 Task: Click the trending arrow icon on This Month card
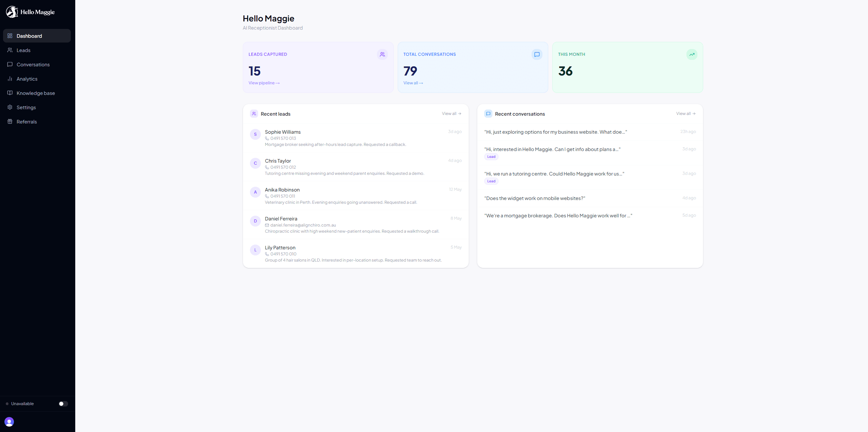(x=692, y=54)
